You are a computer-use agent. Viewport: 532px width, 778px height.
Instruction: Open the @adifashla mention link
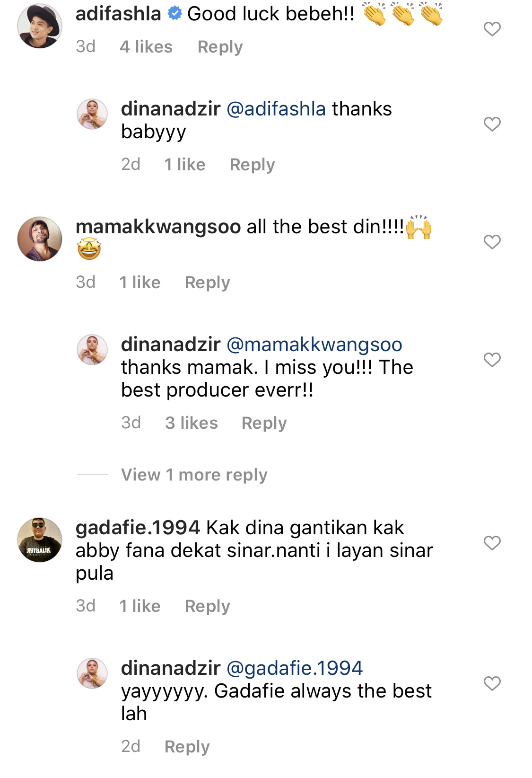276,109
